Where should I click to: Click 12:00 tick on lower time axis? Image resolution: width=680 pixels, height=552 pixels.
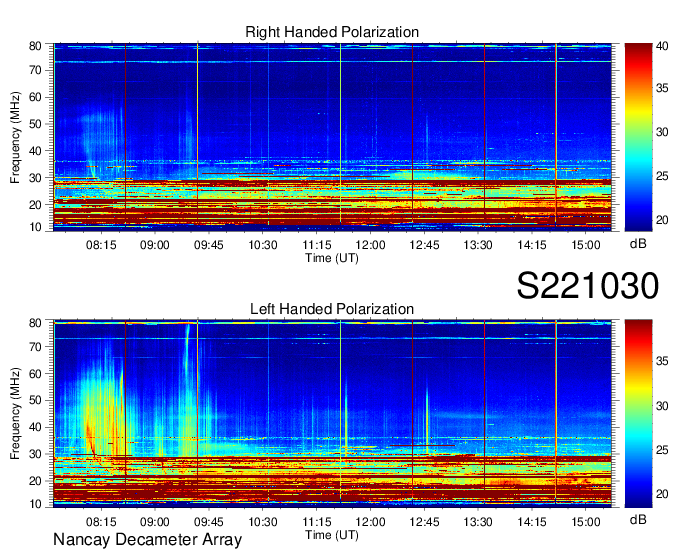click(370, 522)
